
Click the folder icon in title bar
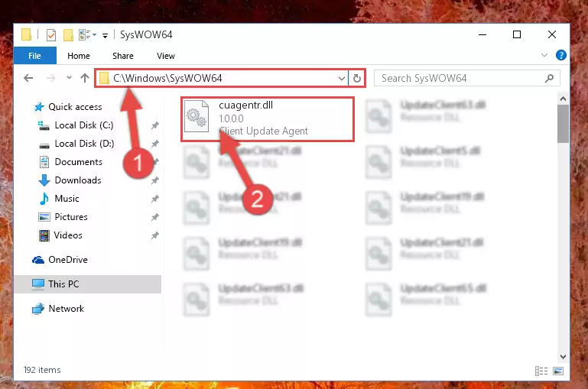(x=26, y=34)
